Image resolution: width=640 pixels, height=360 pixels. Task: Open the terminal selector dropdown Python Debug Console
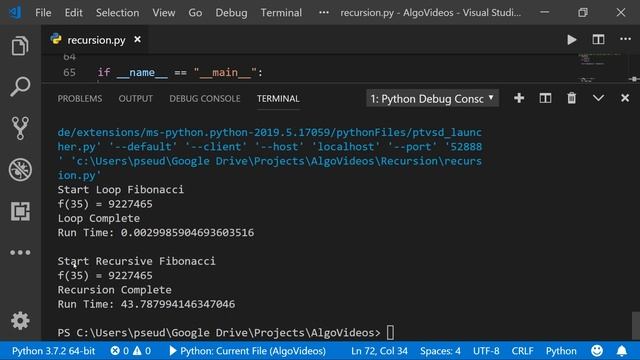coord(432,98)
